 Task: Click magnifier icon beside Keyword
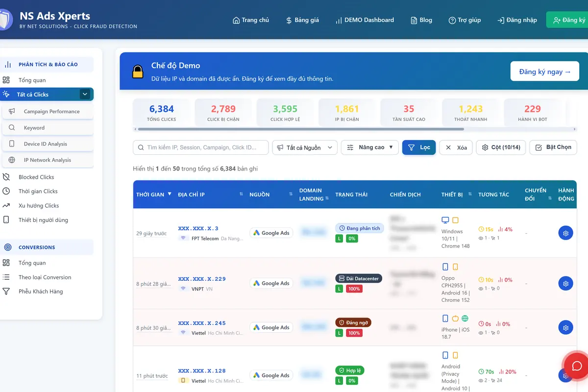coord(12,128)
